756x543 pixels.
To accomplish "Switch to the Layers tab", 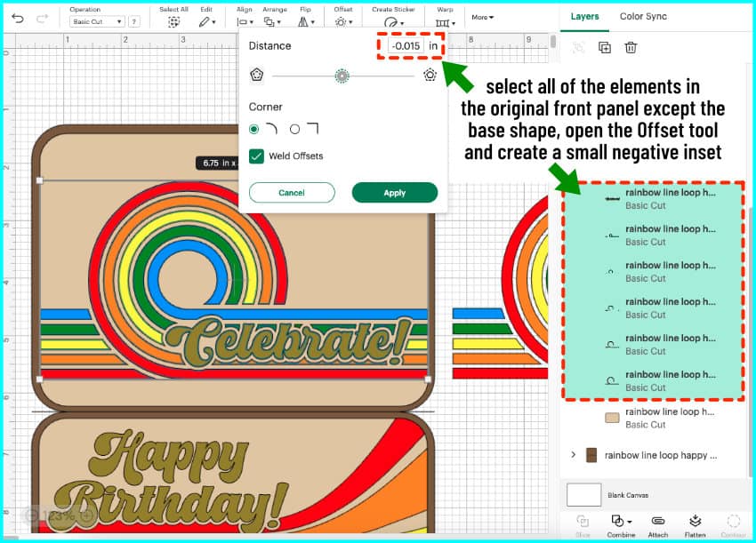I will pyautogui.click(x=584, y=16).
